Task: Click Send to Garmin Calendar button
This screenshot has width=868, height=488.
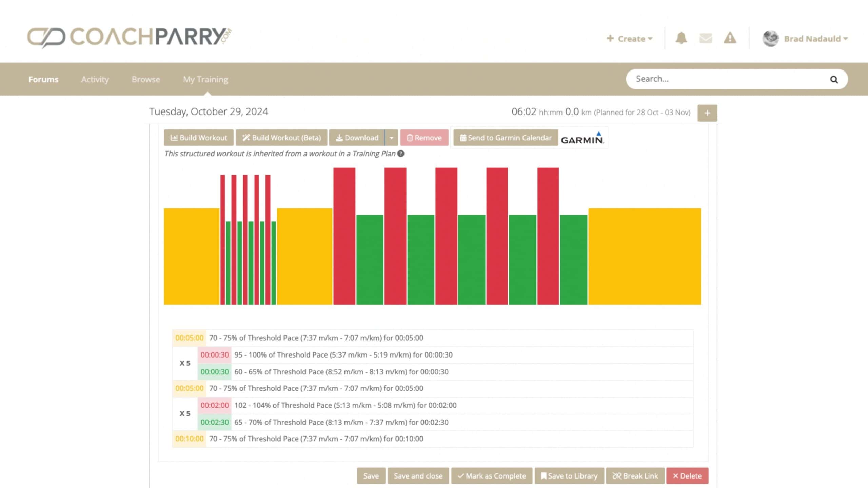Action: click(506, 138)
